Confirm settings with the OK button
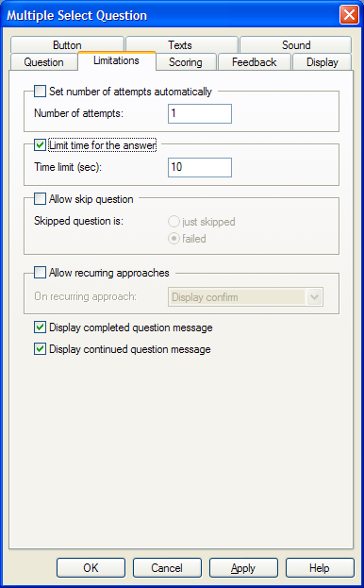Screen dimensions: 364x588 [x=91, y=568]
